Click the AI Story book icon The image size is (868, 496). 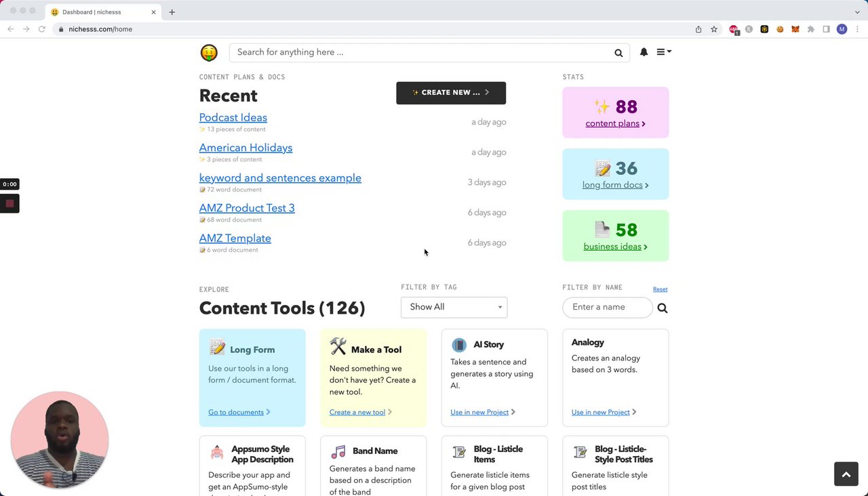(x=459, y=345)
